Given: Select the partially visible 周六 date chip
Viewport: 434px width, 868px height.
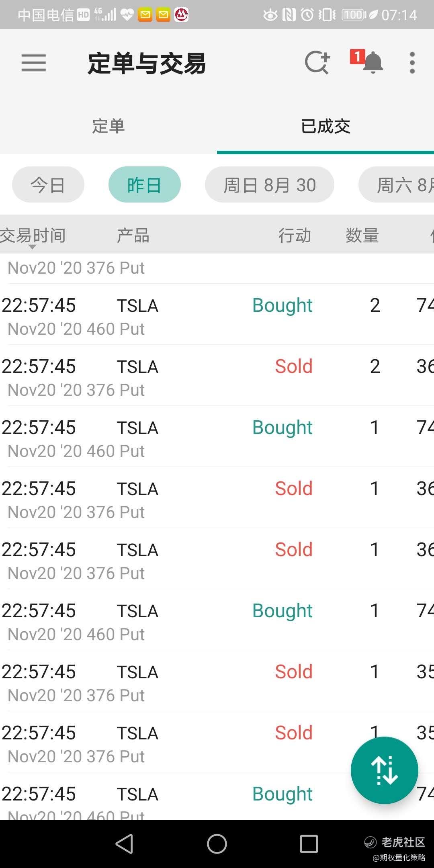Looking at the screenshot, I should (396, 185).
